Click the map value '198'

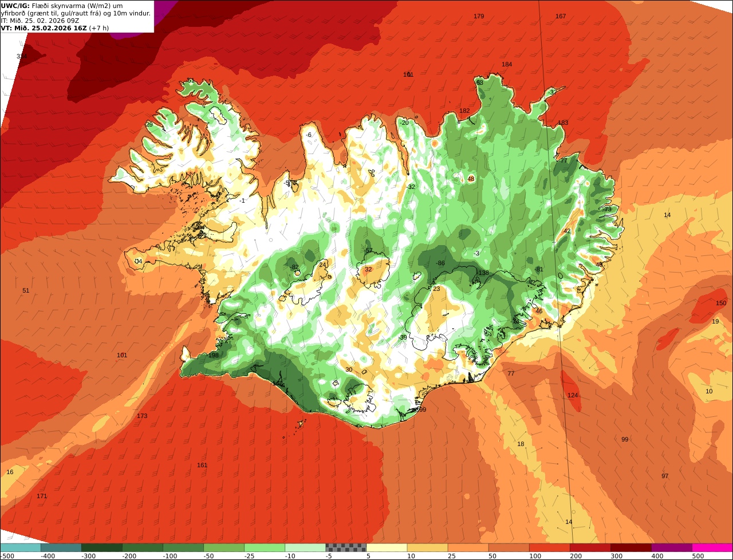[214, 355]
